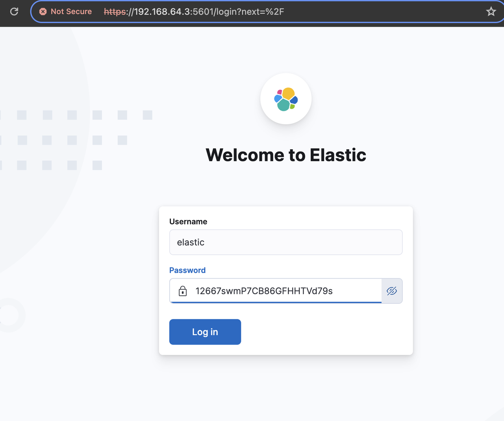Click the Log in button

[205, 332]
